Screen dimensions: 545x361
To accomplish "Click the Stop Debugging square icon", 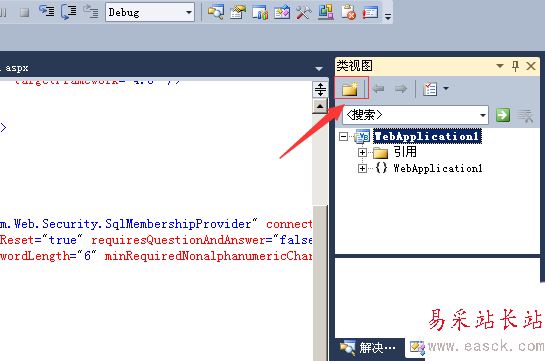I will click(25, 13).
